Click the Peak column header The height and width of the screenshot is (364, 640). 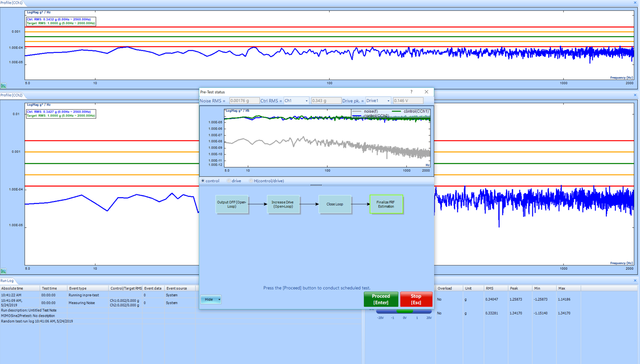click(520, 288)
